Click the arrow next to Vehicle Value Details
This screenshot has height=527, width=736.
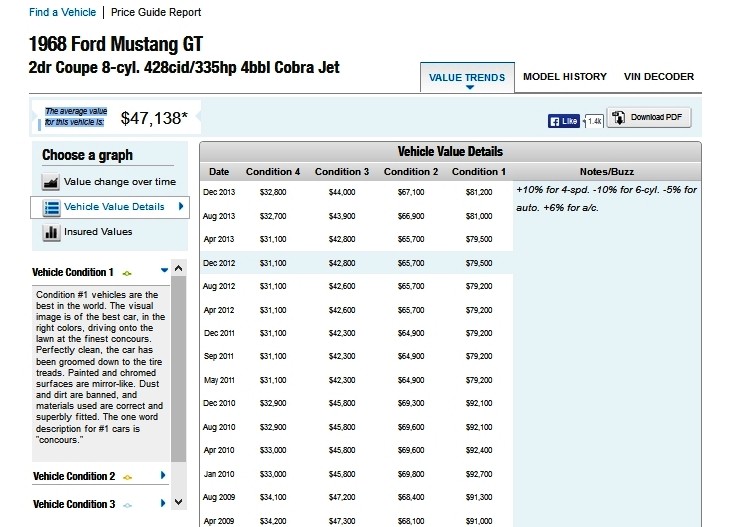tap(181, 206)
